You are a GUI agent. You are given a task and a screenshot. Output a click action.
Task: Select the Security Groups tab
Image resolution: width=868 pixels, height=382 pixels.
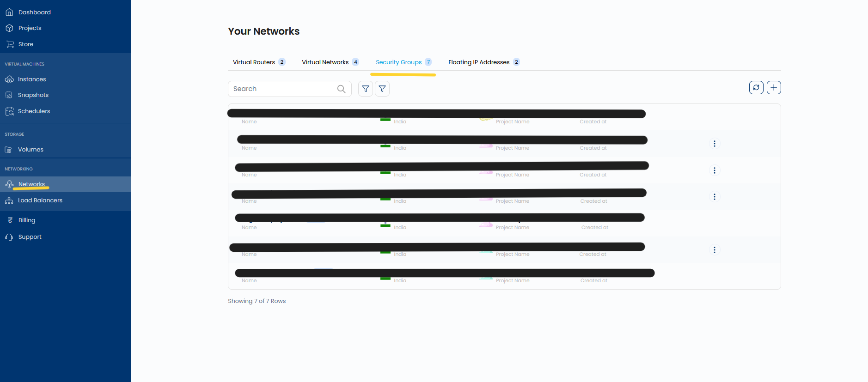[x=403, y=62]
